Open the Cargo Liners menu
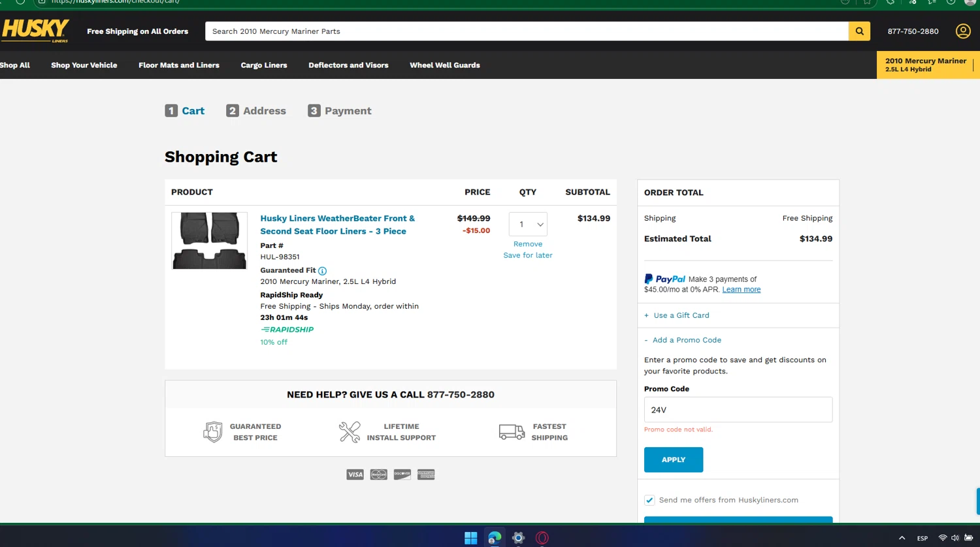The width and height of the screenshot is (980, 547). pyautogui.click(x=264, y=65)
